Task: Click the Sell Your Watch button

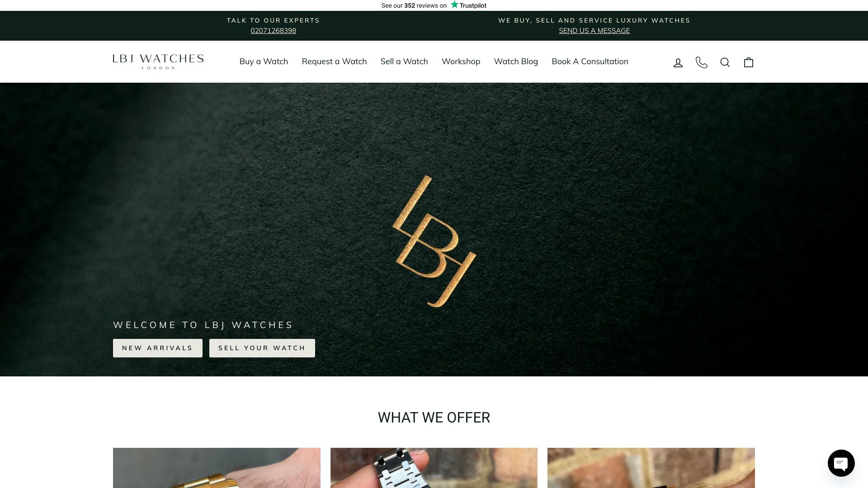Action: [x=262, y=348]
